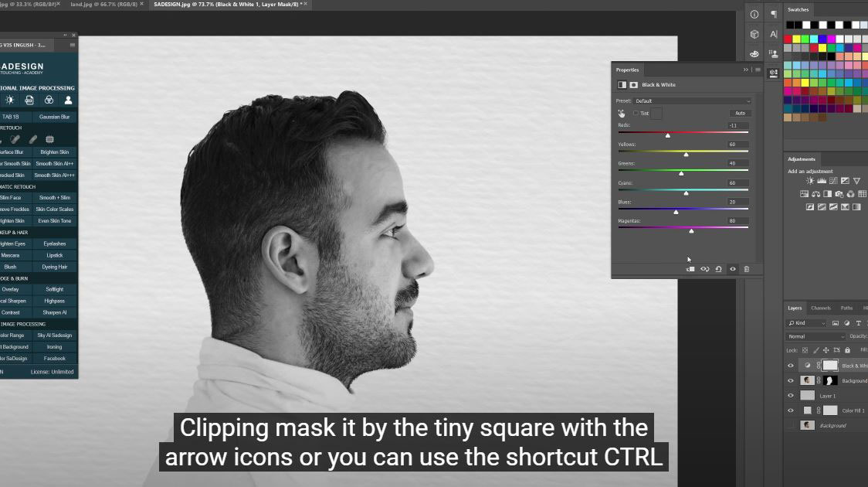Click the Highpass button
Viewport: 868px width, 487px height.
(x=54, y=301)
